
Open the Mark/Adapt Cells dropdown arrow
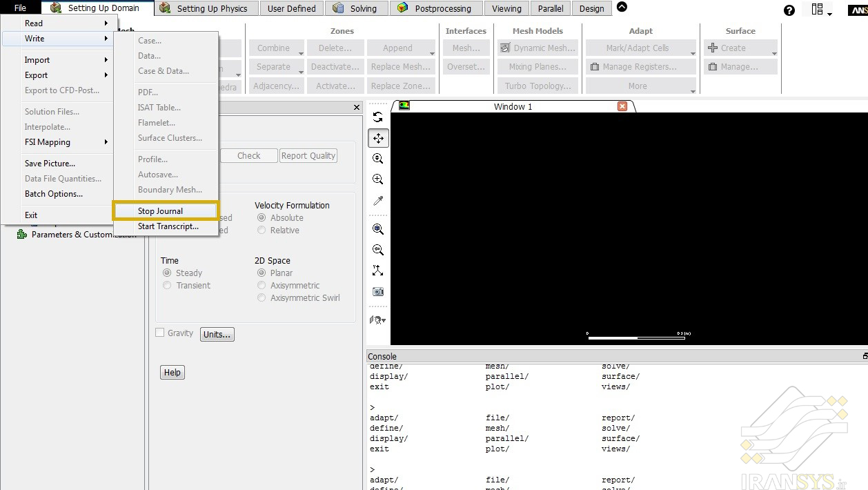[693, 54]
